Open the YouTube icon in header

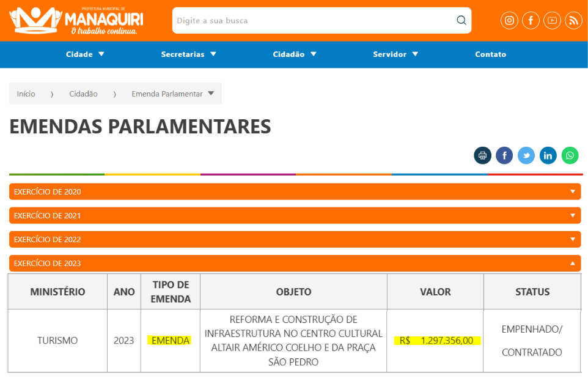coord(552,21)
